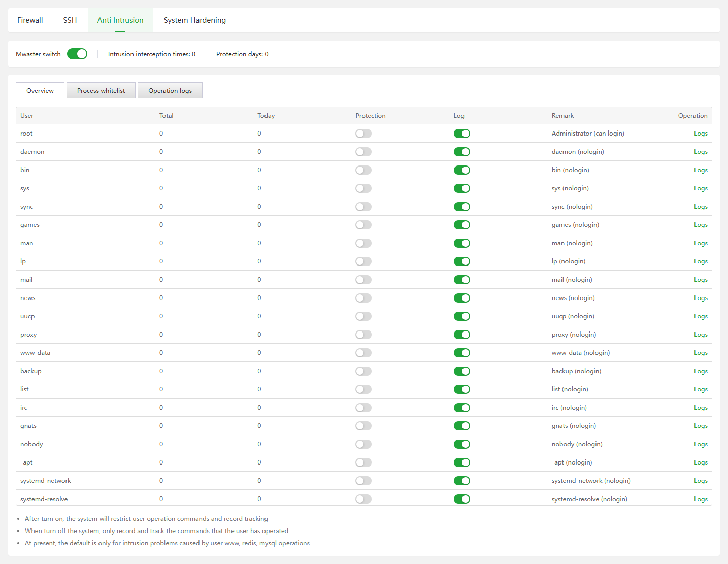
Task: Go to System Hardening tab
Action: coord(194,20)
